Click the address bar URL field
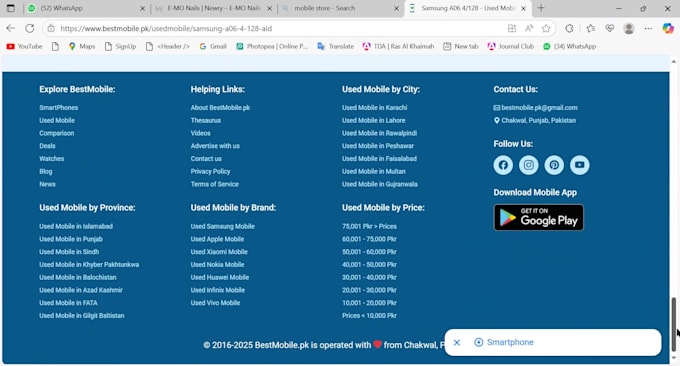This screenshot has height=366, width=680. [278, 29]
